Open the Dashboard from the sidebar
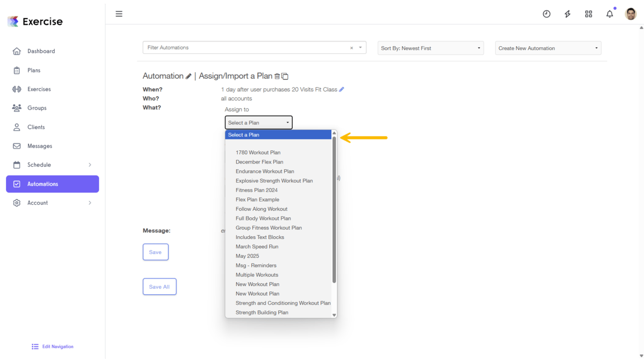The width and height of the screenshot is (644, 362). point(41,51)
